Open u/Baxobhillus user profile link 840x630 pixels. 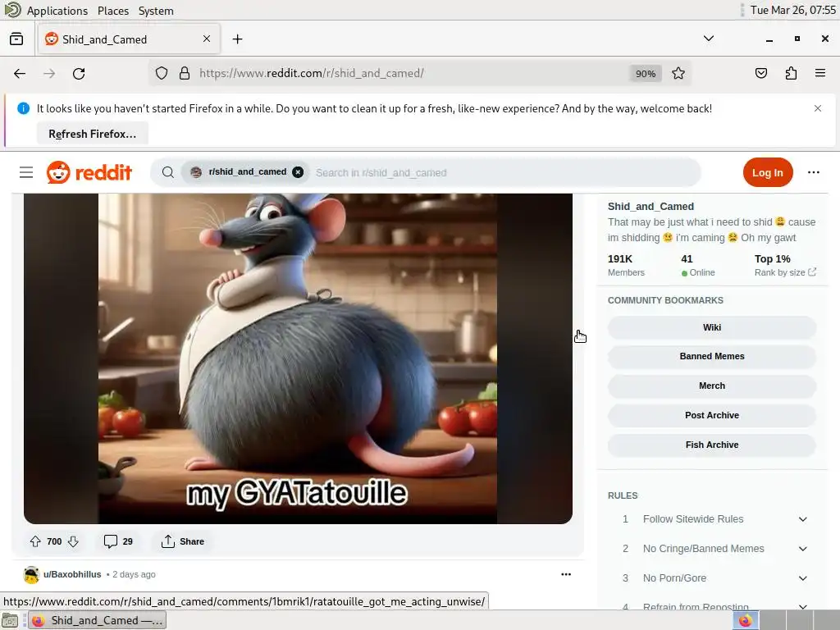click(72, 574)
